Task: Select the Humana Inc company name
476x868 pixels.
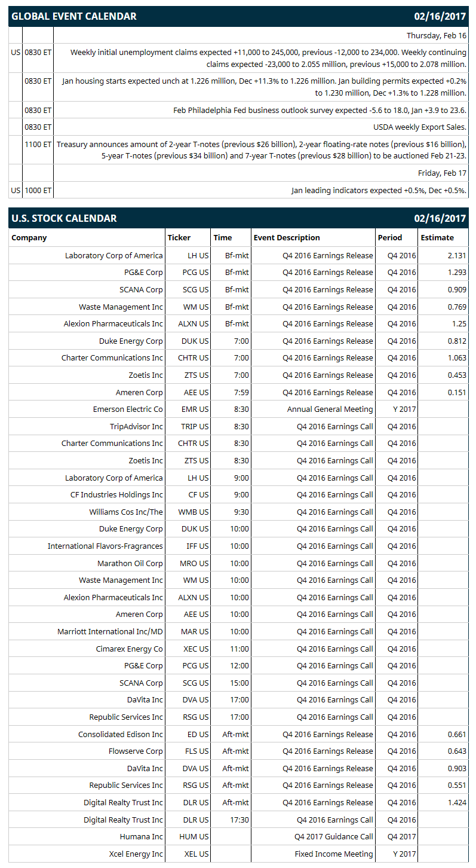Action: 141,836
